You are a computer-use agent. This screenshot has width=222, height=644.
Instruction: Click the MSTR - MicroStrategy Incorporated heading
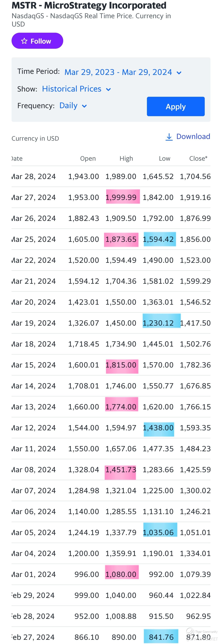(89, 6)
